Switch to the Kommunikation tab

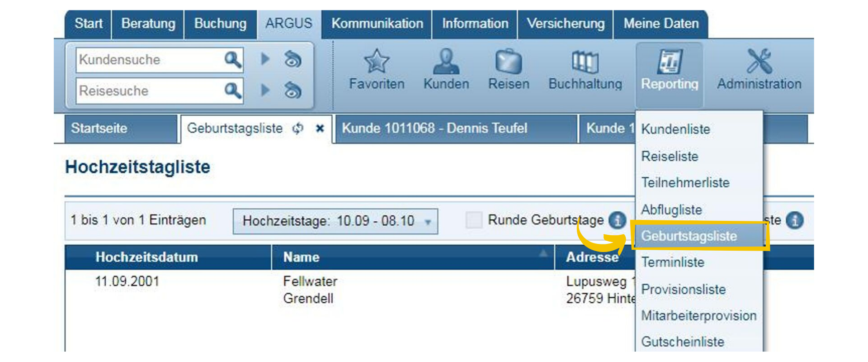(377, 24)
